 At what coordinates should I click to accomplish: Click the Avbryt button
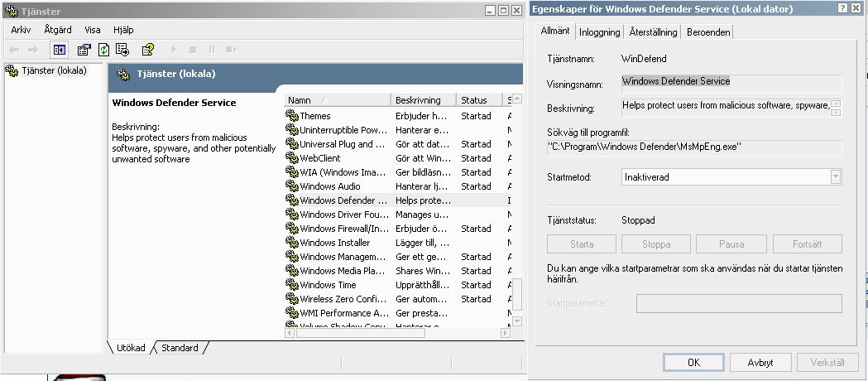(760, 363)
